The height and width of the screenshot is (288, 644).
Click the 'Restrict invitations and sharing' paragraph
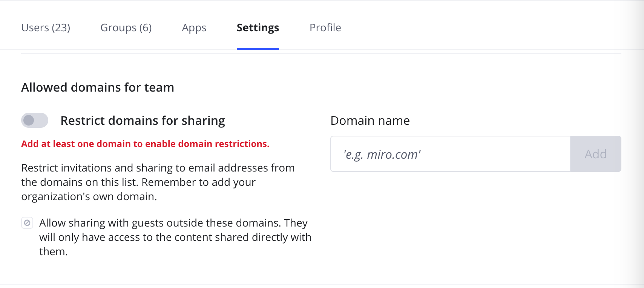coord(158,182)
